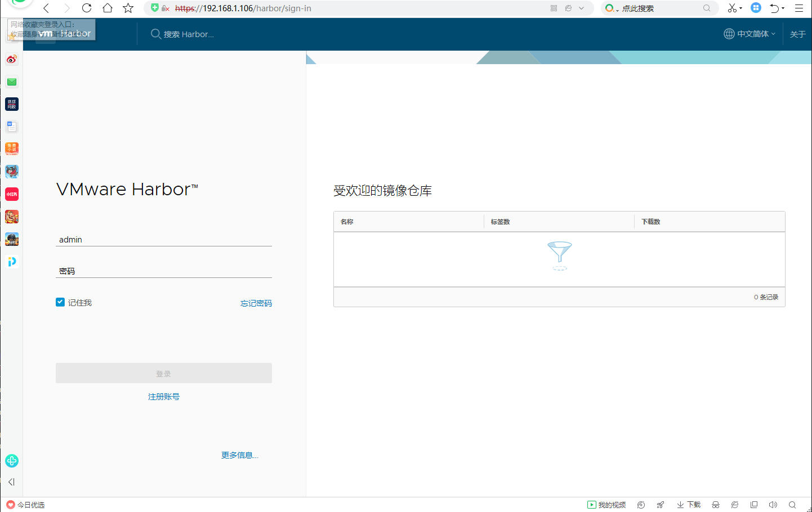The image size is (812, 512).
Task: Click the status bar browser-mode e icon
Action: tap(735, 505)
